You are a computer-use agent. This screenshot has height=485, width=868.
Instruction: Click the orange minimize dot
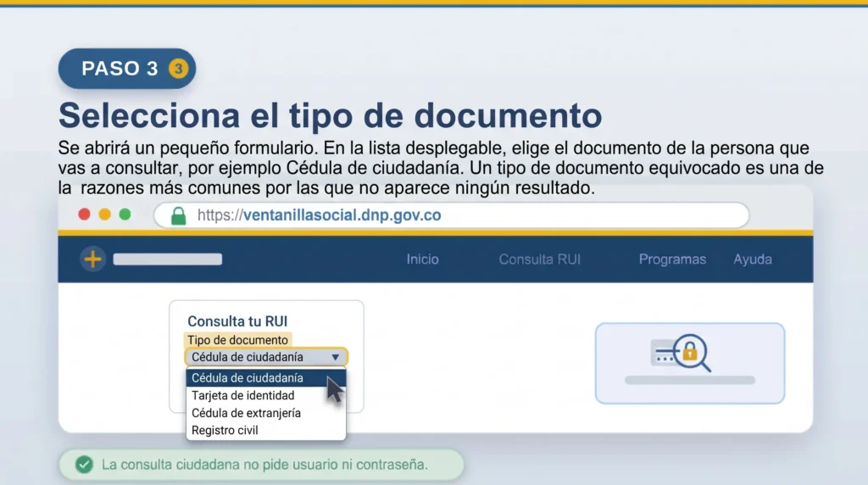[104, 215]
